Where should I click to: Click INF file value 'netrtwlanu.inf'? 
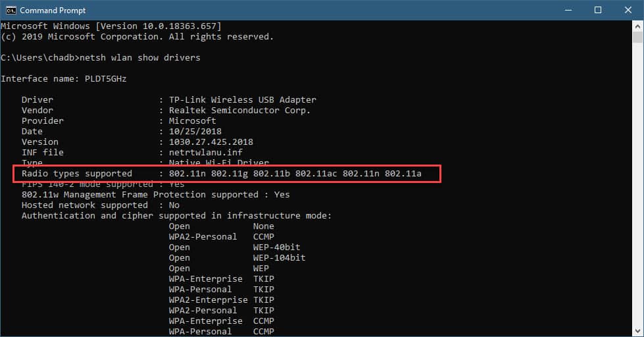pos(205,153)
